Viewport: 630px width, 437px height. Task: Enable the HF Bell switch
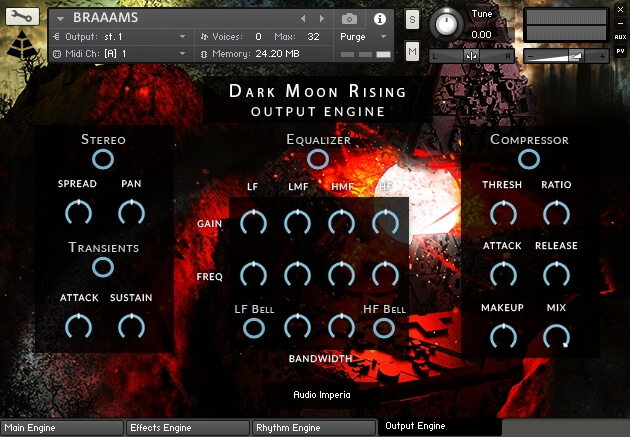(x=384, y=328)
